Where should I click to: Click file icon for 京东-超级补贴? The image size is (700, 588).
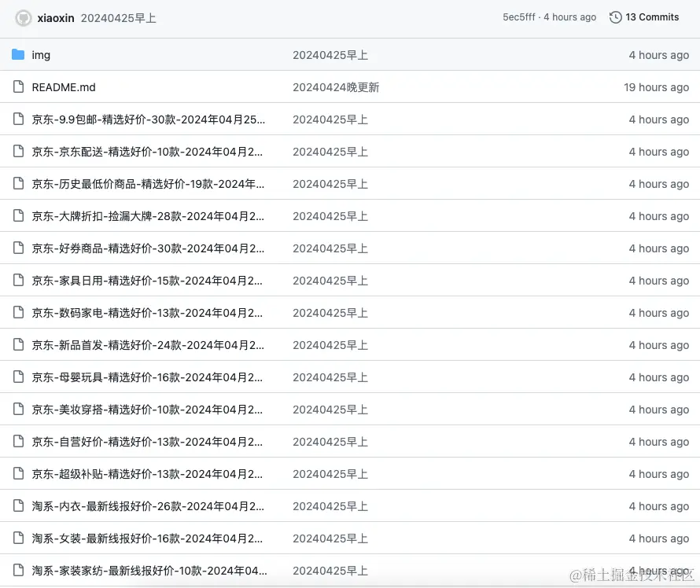click(18, 473)
